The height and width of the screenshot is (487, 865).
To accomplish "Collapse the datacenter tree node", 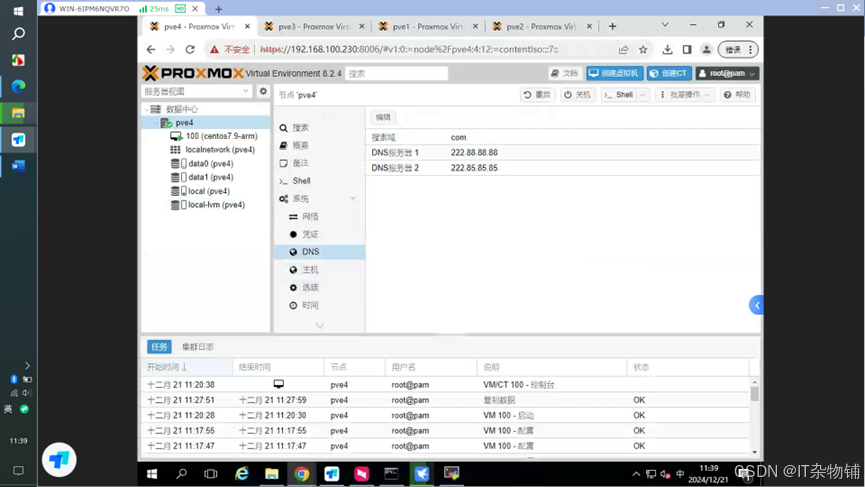I will click(147, 109).
